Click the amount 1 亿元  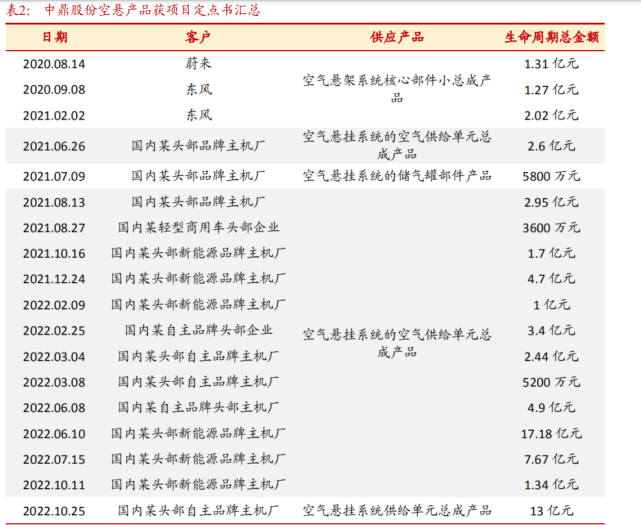click(551, 305)
